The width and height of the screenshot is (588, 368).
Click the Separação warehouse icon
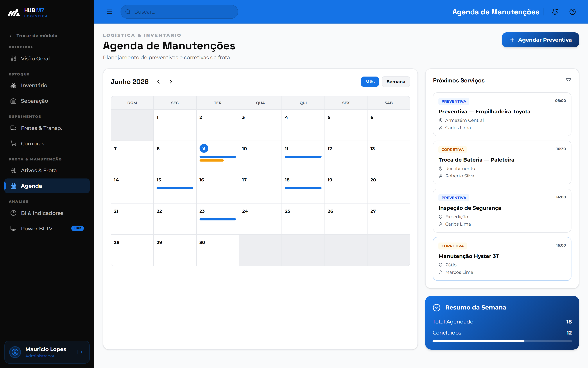13,101
